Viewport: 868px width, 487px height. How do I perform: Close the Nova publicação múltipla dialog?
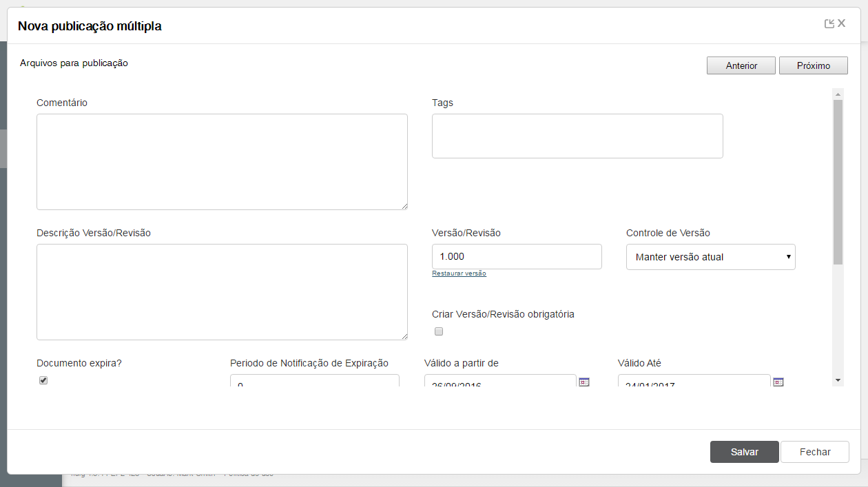tap(842, 23)
